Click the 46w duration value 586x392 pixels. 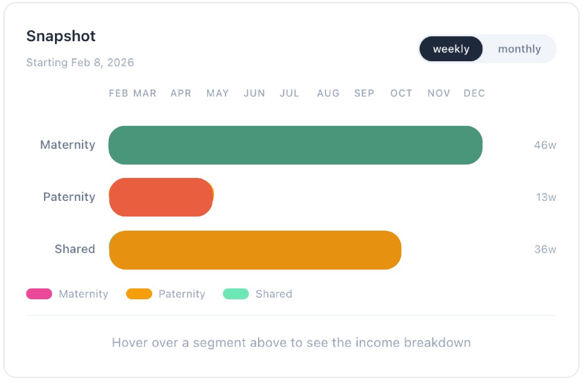pos(545,145)
